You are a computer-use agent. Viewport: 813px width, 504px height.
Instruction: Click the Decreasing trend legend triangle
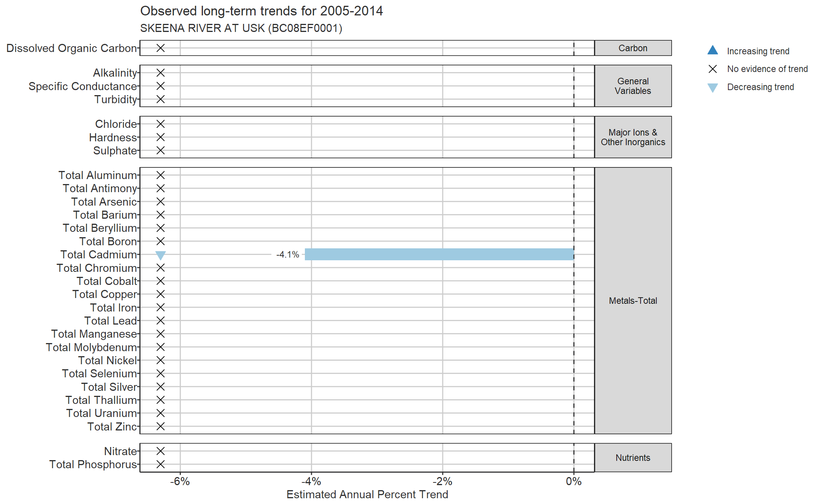click(x=713, y=88)
